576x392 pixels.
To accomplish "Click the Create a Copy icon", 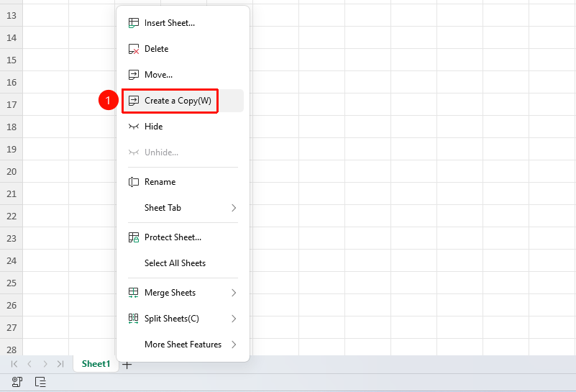I will tap(133, 101).
